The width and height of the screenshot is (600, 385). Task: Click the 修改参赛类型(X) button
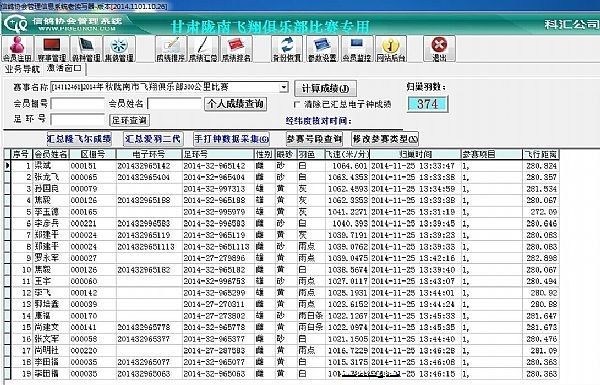[385, 139]
